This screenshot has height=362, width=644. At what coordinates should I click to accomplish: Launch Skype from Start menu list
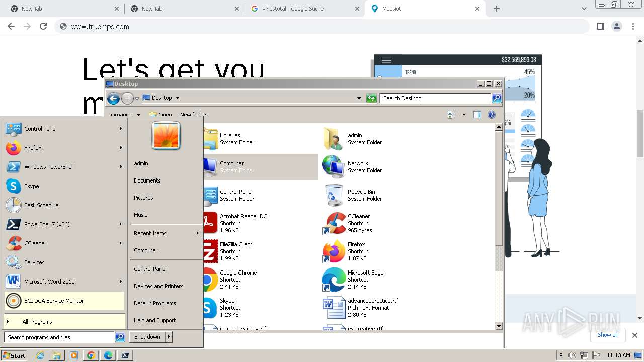point(64,186)
